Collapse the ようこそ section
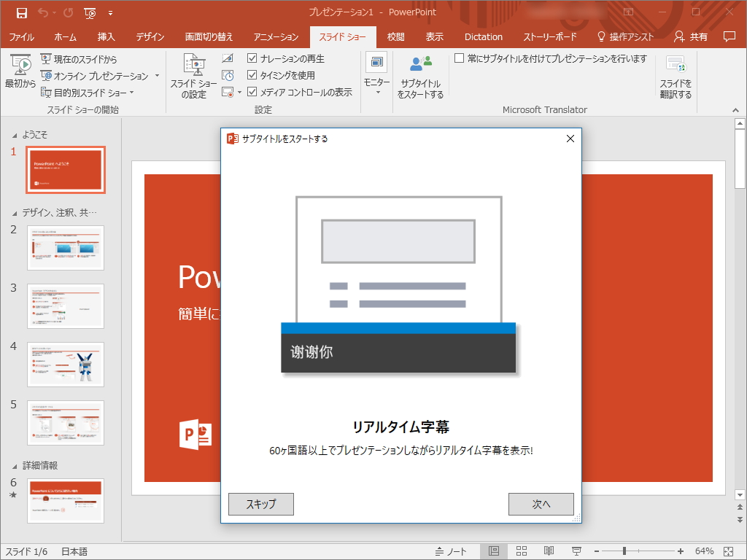Viewport: 747px width, 560px height. pos(15,136)
